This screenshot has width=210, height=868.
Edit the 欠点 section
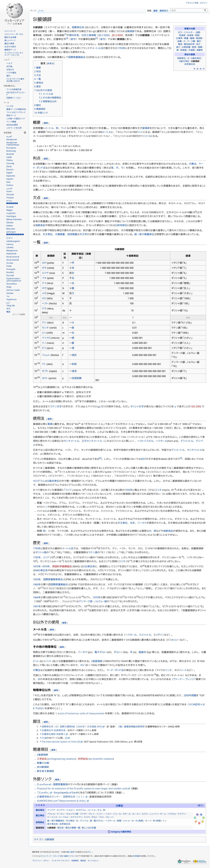click(46, 198)
